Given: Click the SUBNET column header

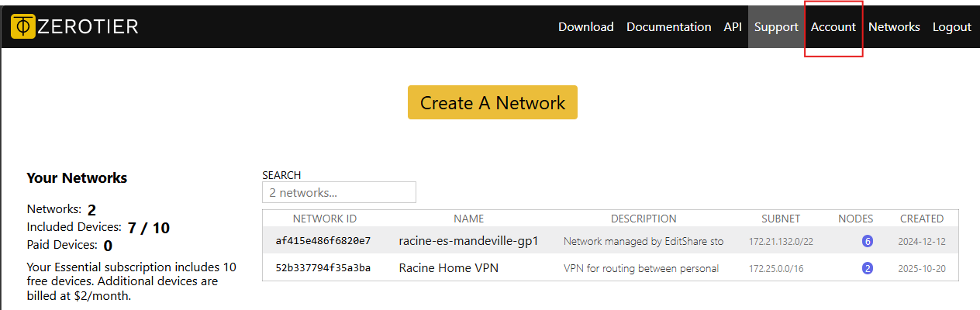Looking at the screenshot, I should click(781, 219).
